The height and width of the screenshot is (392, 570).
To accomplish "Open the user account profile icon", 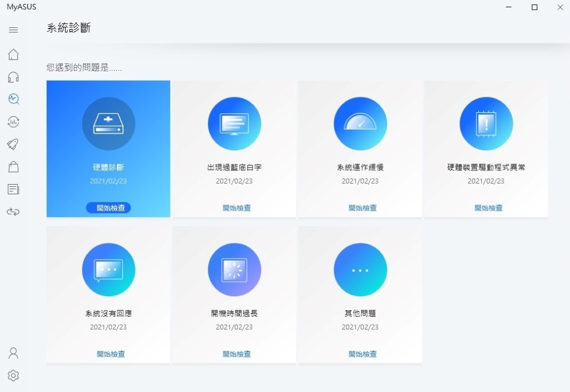I will [13, 353].
